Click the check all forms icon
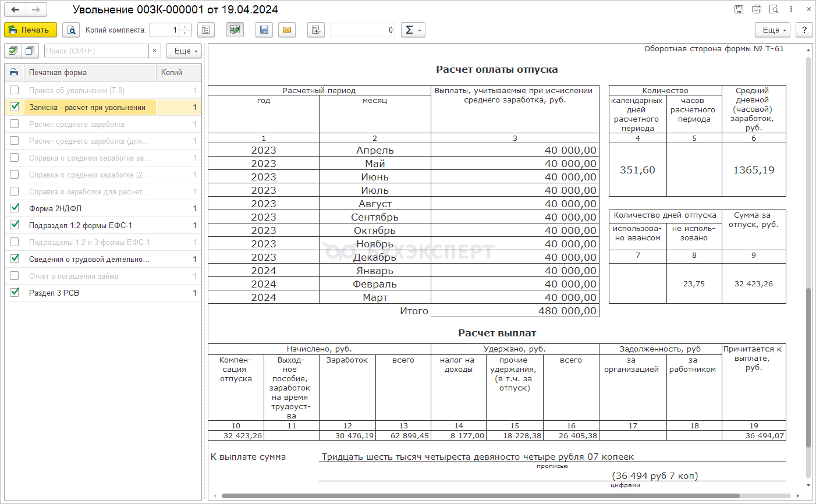Viewport: 816px width, 504px height. tap(13, 51)
